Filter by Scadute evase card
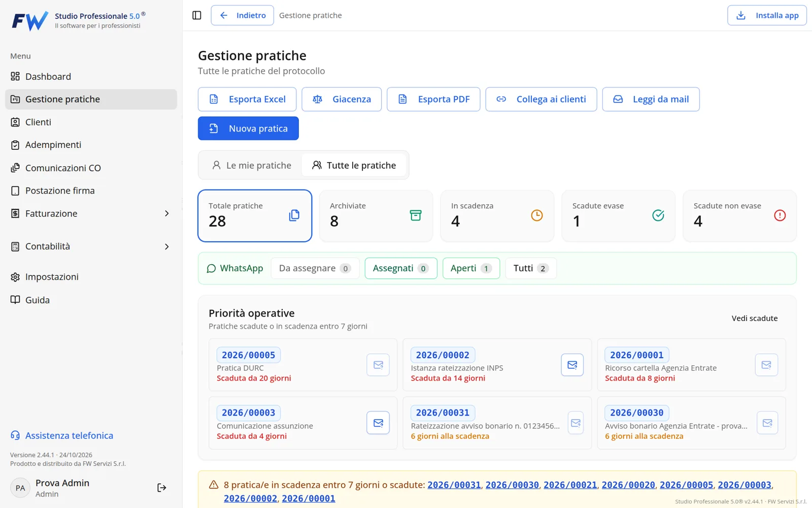 click(x=619, y=216)
